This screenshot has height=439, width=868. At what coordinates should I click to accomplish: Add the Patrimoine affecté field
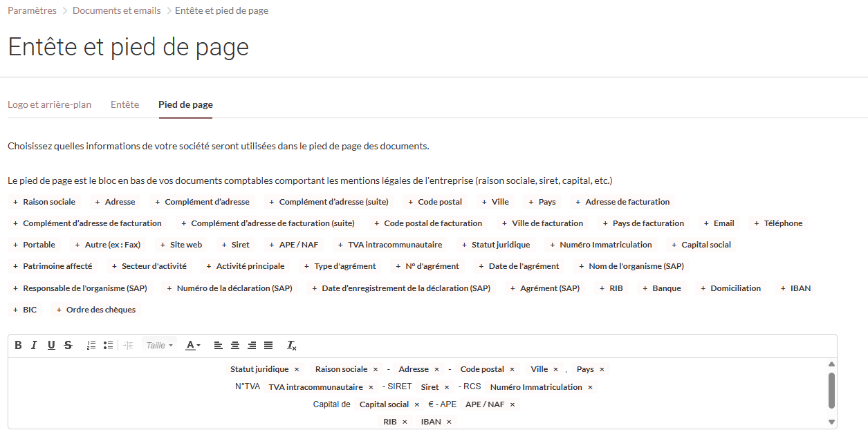coord(53,266)
